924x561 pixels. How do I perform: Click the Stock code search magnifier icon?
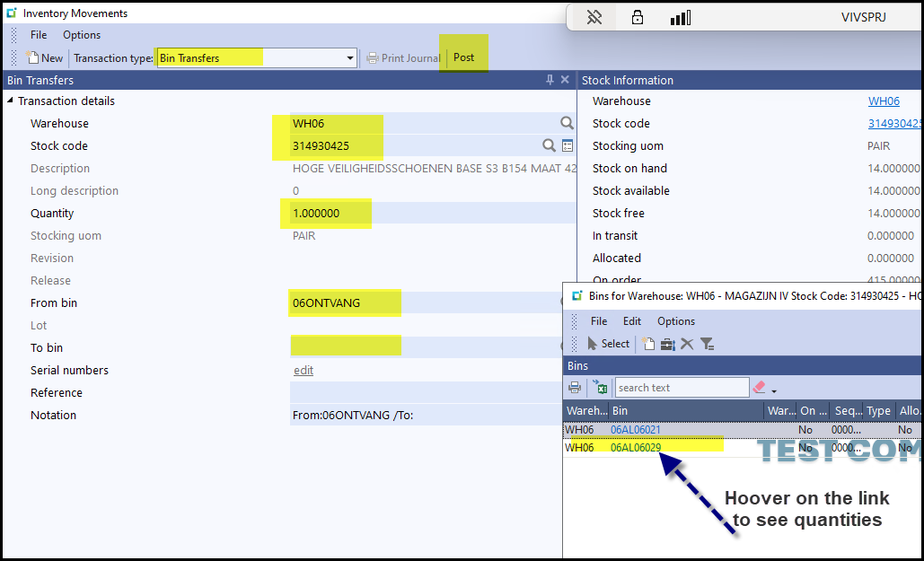549,145
